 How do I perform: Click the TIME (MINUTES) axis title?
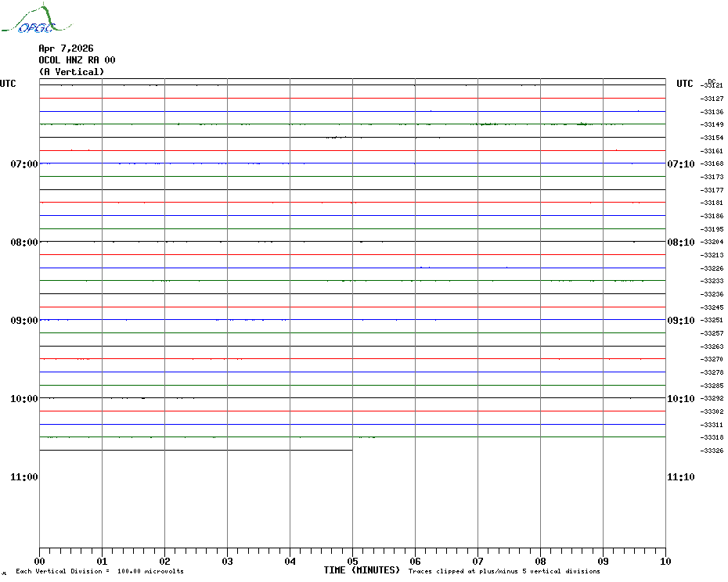[x=362, y=570]
